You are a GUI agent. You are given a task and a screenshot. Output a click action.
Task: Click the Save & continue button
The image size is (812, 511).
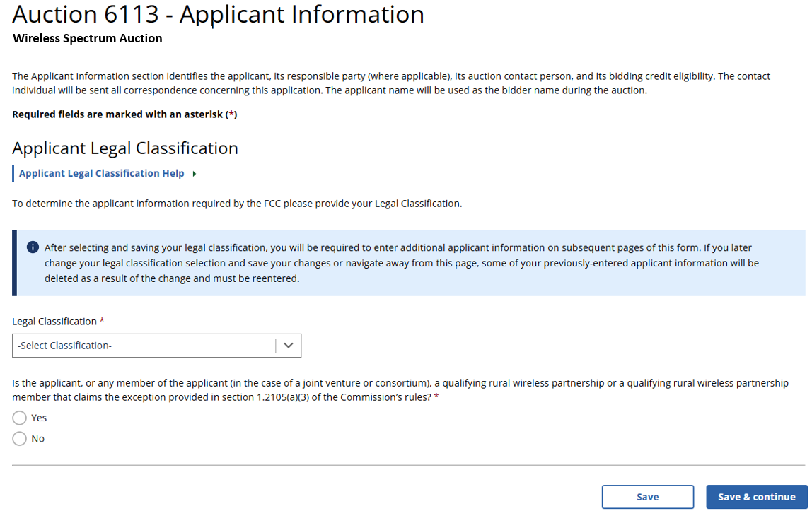click(x=756, y=497)
